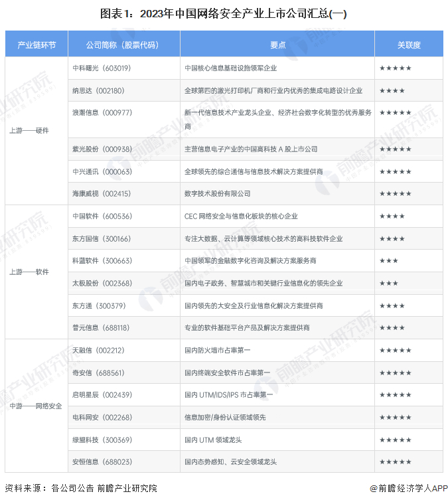The width and height of the screenshot is (448, 502).
Task: Select description 国内态势感知、云安全领域龙头
Action: point(231,462)
